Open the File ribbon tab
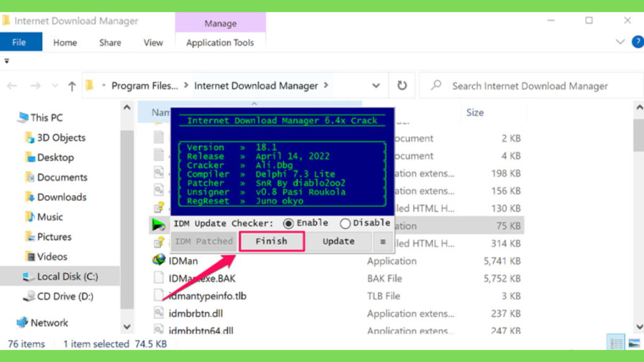The height and width of the screenshot is (362, 644). pyautogui.click(x=19, y=42)
